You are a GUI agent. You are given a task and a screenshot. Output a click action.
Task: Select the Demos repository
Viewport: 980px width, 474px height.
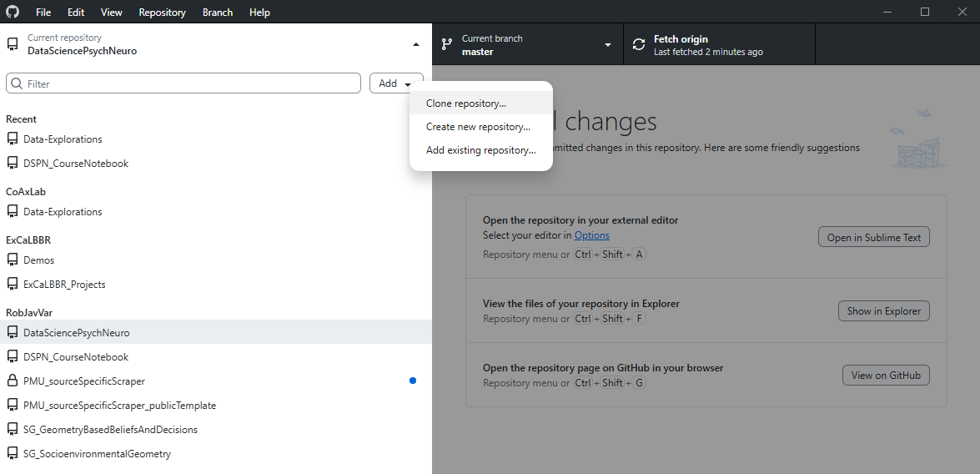tap(216, 260)
